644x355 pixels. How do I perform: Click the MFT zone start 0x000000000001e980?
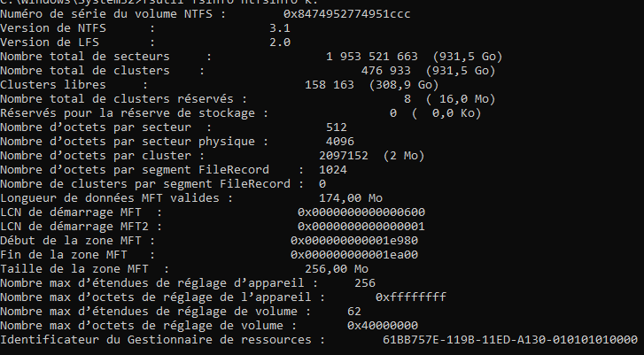(x=354, y=241)
